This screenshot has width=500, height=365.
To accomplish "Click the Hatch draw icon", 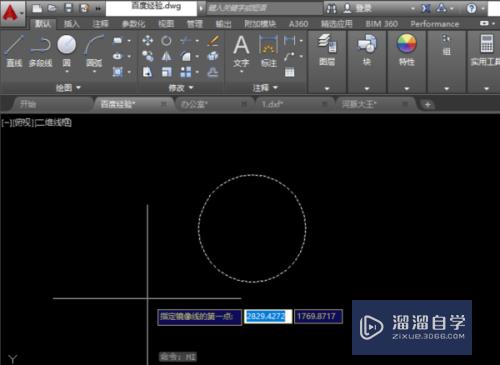I will coord(117,72).
